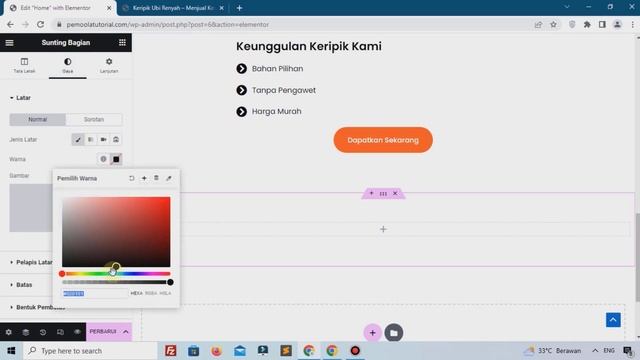Select Keunggulan Keripik Kami heading
Screen dimensions: 640x360
(309, 46)
